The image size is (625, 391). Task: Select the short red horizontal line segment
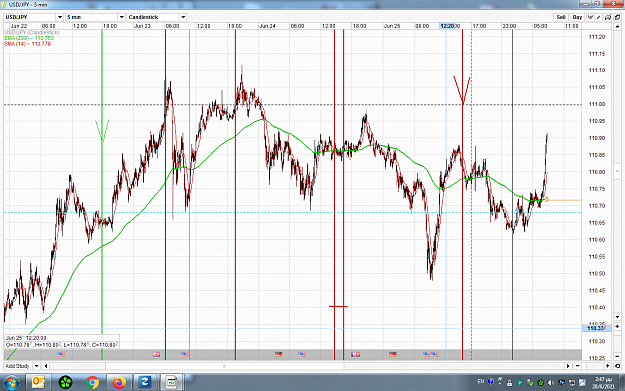[338, 307]
